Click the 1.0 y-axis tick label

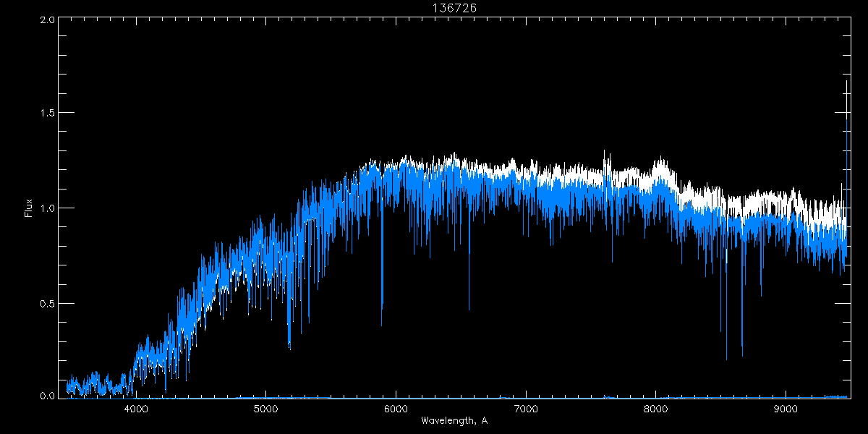click(x=47, y=208)
